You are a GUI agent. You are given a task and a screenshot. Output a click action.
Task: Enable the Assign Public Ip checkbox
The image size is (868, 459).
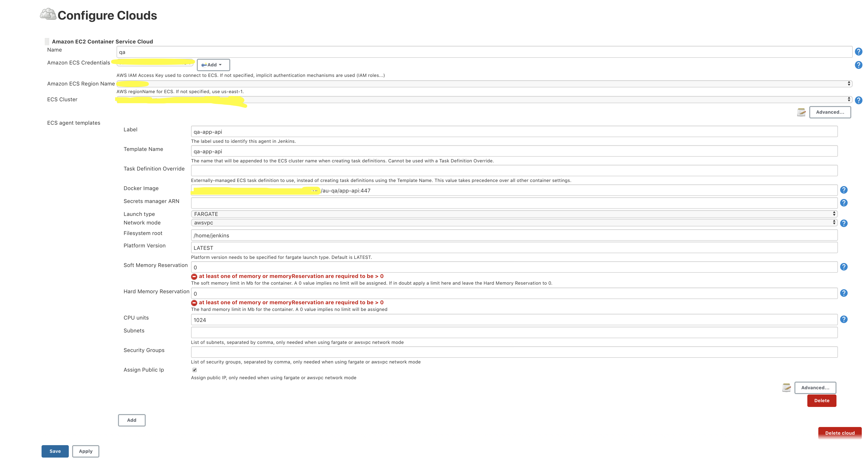coord(195,370)
